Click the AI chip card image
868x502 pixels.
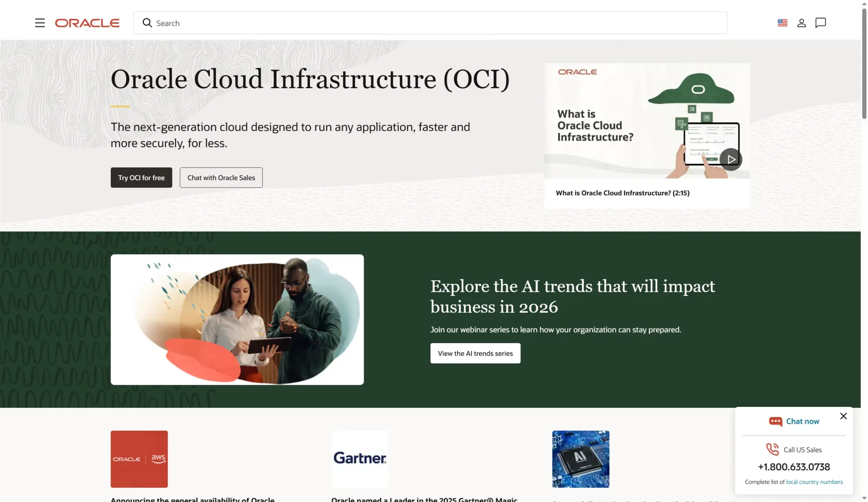[x=581, y=459]
